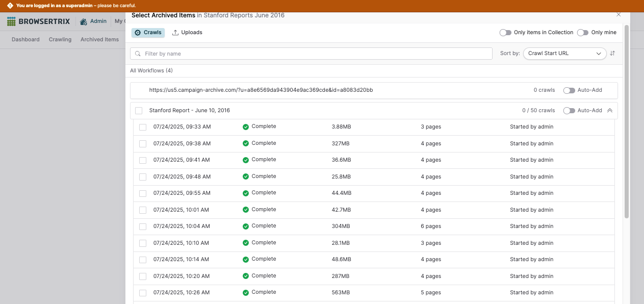644x304 pixels.
Task: Click Started by admin for 10:20 AM crawl
Action: [x=531, y=276]
